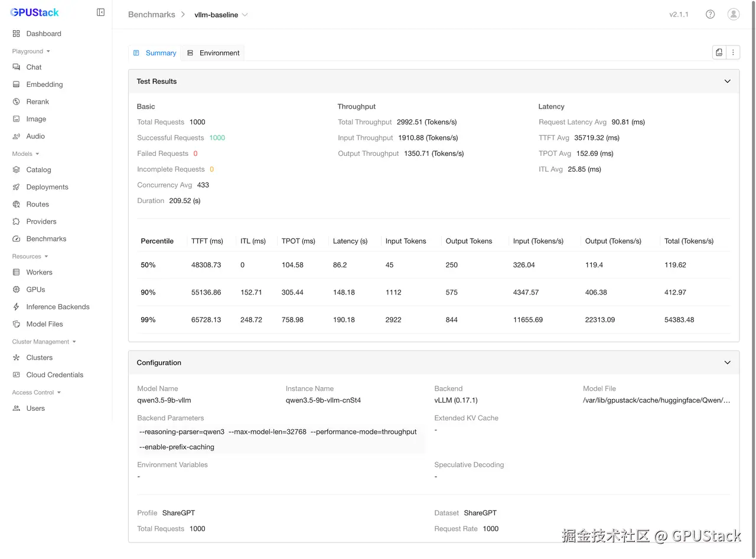756x559 pixels.
Task: Open the Chat menu item label
Action: point(34,67)
